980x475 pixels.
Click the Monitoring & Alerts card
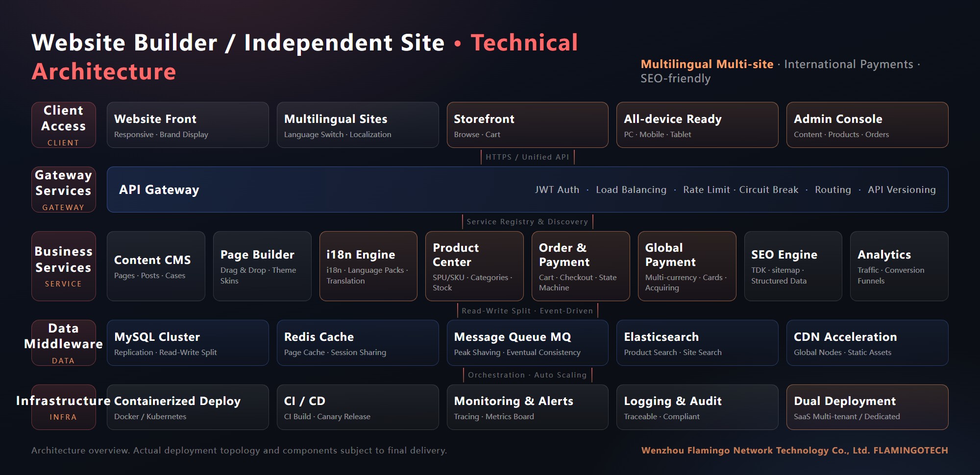pyautogui.click(x=527, y=407)
